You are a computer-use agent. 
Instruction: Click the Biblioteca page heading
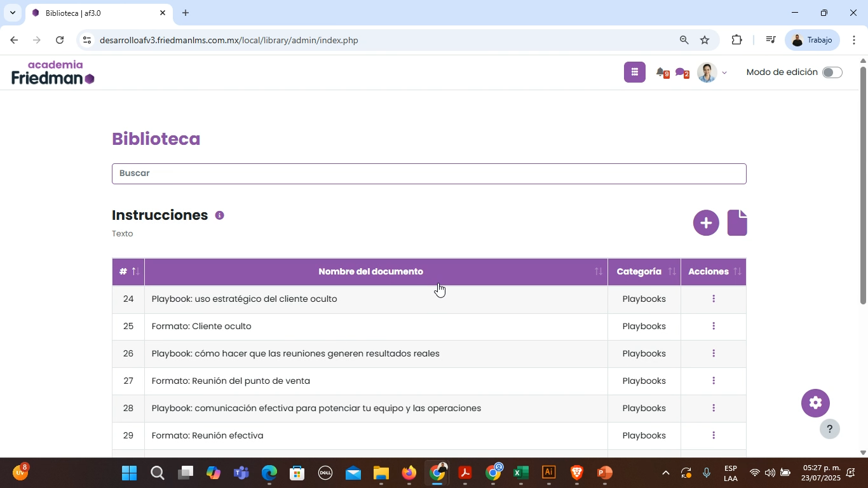(x=156, y=139)
